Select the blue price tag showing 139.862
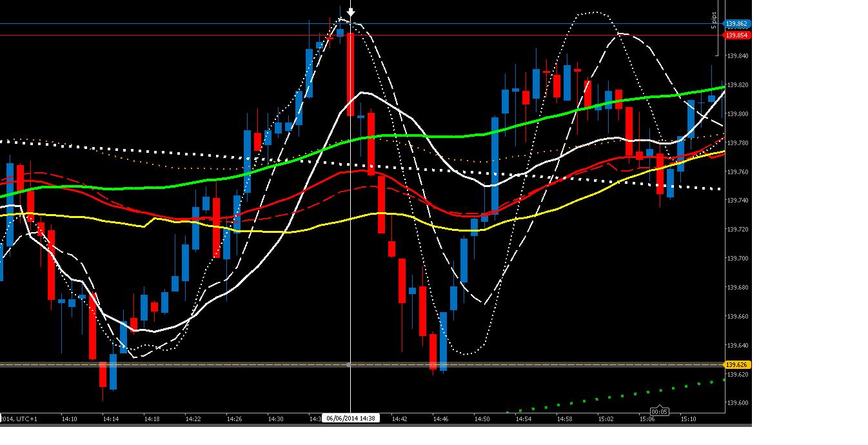This screenshot has height=445, width=868. pos(736,23)
